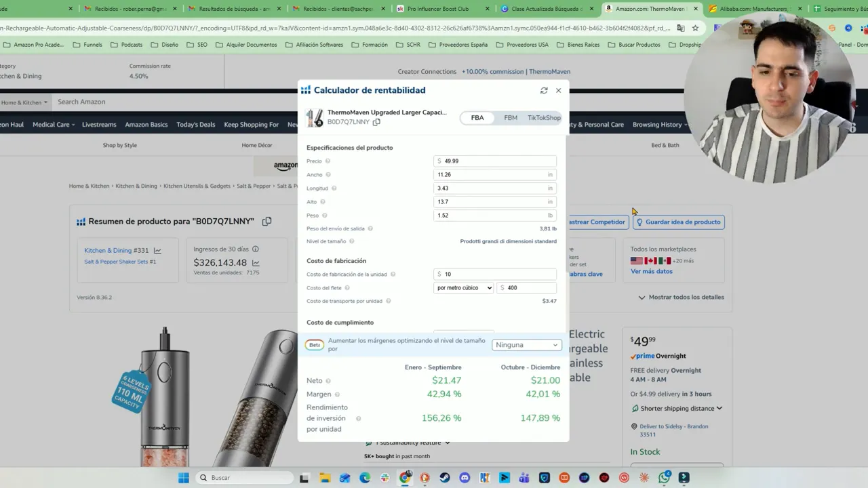Click the Rastrear Competidor button
868x488 pixels.
coord(597,222)
